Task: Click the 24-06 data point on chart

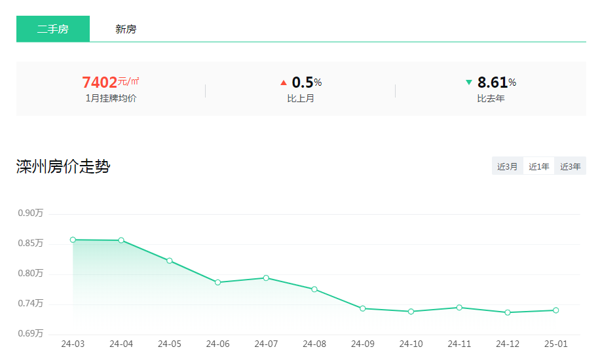Action: click(x=218, y=282)
